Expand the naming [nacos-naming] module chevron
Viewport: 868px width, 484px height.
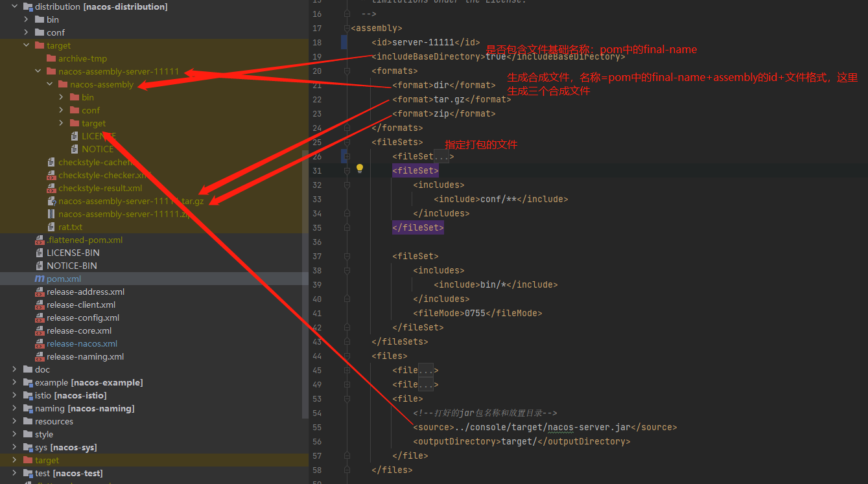[14, 408]
